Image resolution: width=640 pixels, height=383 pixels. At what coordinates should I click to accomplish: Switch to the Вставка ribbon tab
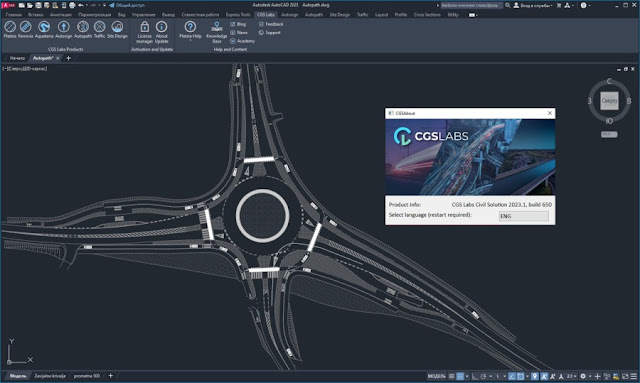36,15
